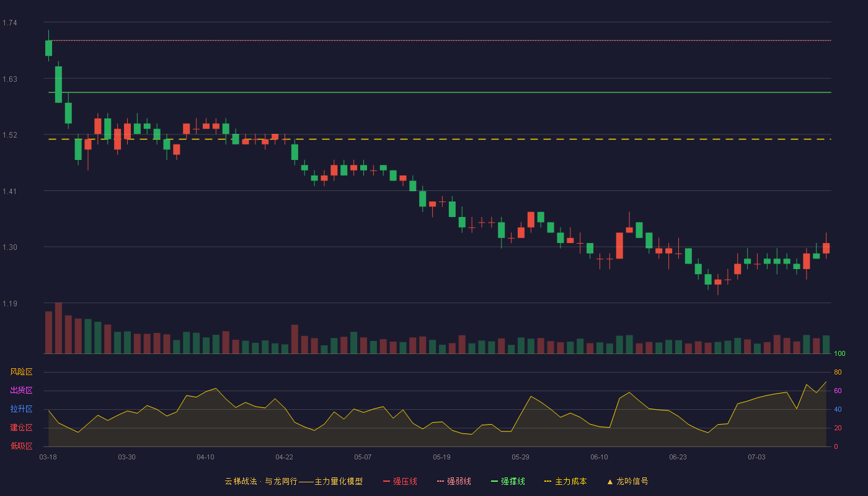
Task: Click the 1.30 price axis label
Action: tap(10, 247)
